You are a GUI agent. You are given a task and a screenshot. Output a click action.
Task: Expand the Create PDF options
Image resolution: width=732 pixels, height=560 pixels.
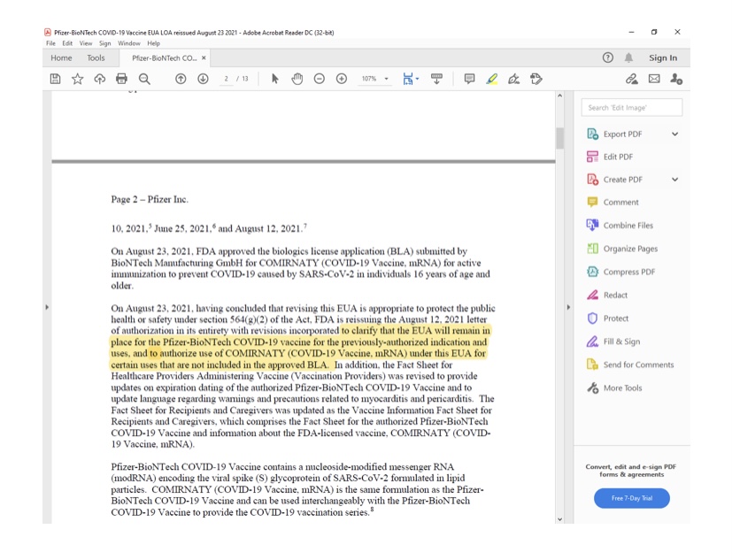tap(674, 180)
